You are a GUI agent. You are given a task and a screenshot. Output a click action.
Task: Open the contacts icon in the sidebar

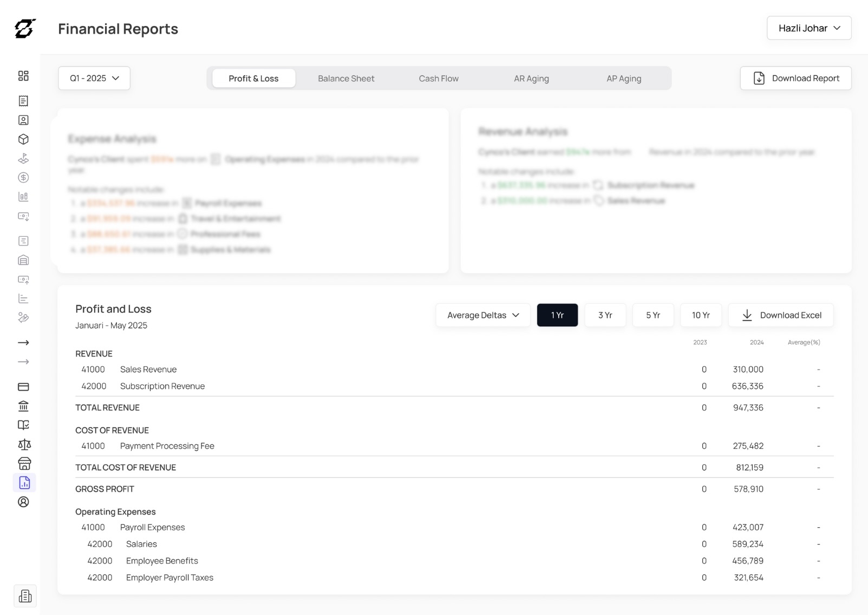pyautogui.click(x=24, y=120)
